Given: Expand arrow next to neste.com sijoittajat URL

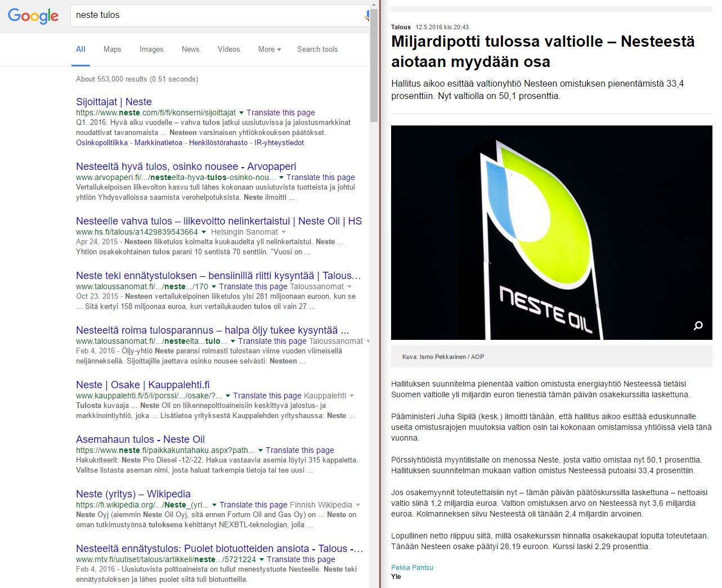Looking at the screenshot, I should [x=241, y=113].
